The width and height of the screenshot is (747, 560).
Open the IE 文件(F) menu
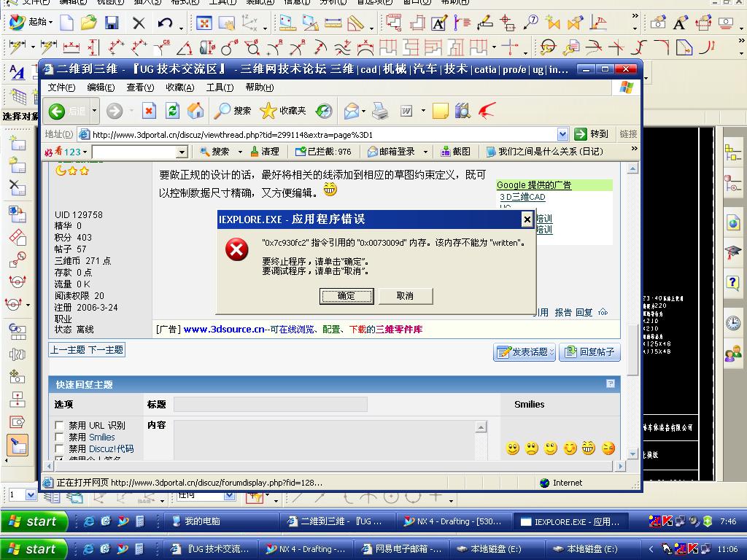click(x=61, y=87)
